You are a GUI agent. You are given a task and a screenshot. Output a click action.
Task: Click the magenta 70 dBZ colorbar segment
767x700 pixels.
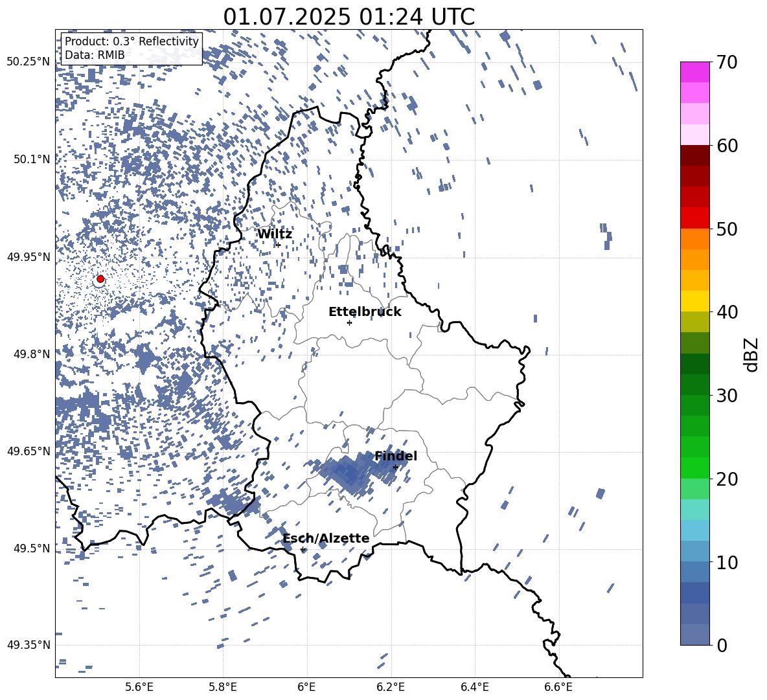(694, 72)
